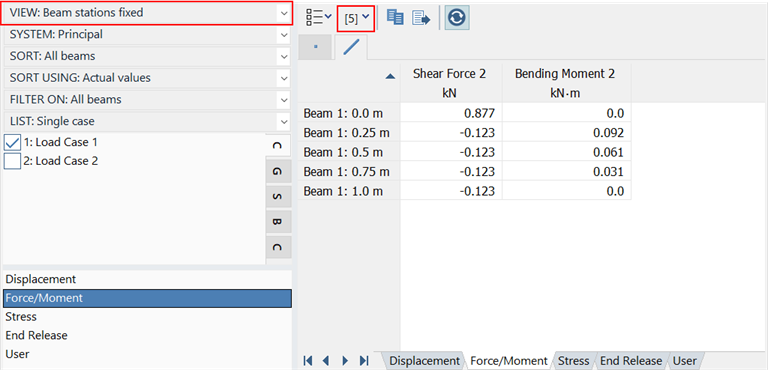This screenshot has width=768, height=370.
Task: Jump to first sheet arrow
Action: click(x=308, y=361)
